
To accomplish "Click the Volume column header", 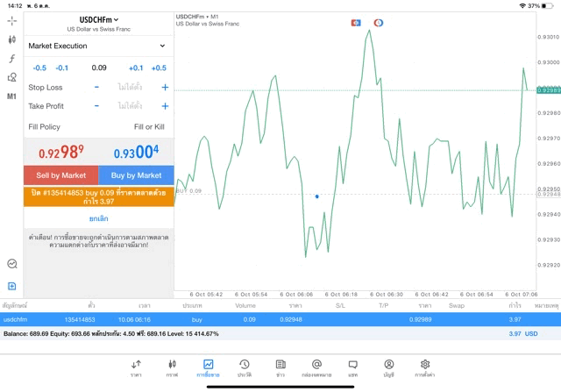I will click(245, 305).
